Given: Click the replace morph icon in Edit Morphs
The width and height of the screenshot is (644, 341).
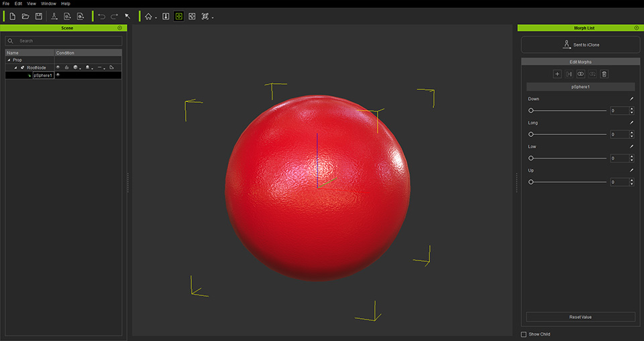Looking at the screenshot, I should click(592, 74).
